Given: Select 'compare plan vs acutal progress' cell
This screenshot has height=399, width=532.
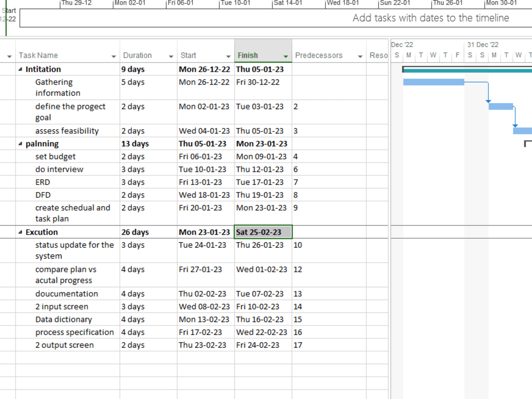Looking at the screenshot, I should (x=67, y=275).
